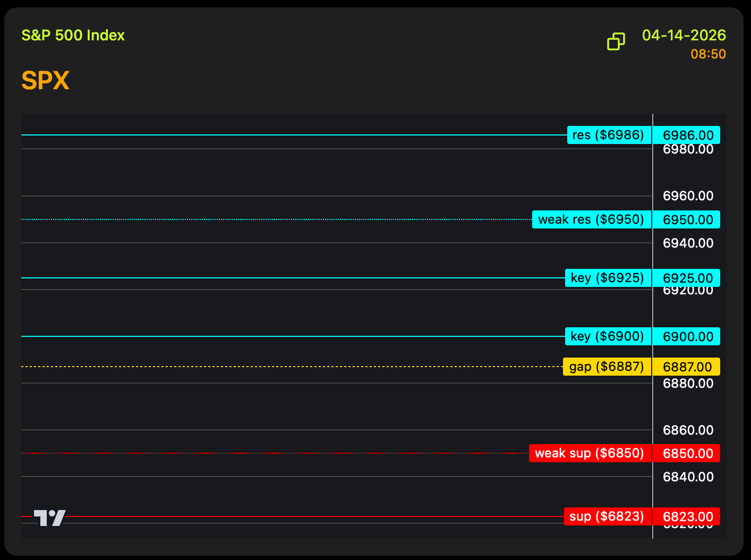Click the time 08:50
751x560 pixels.
pos(709,54)
